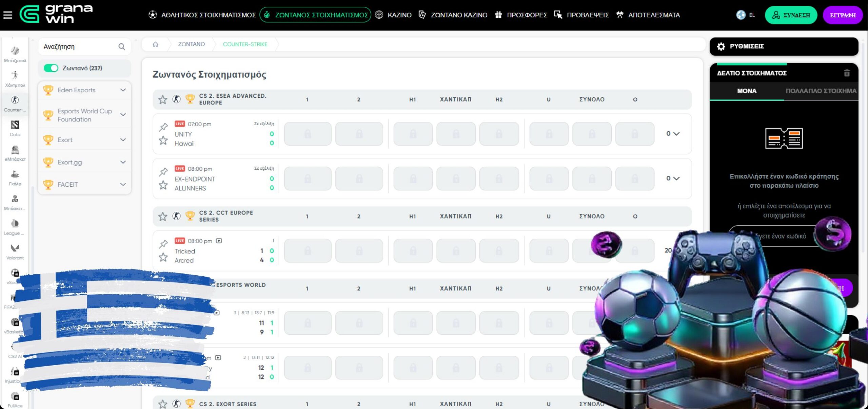The height and width of the screenshot is (409, 868).
Task: Open settings gear ΡΥΘΜΙΣΕΙΣ
Action: coord(721,46)
